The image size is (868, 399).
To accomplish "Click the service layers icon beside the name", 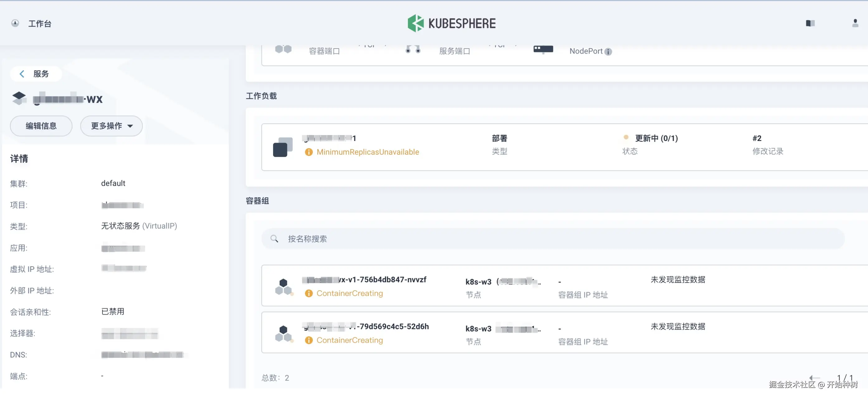I will 19,98.
